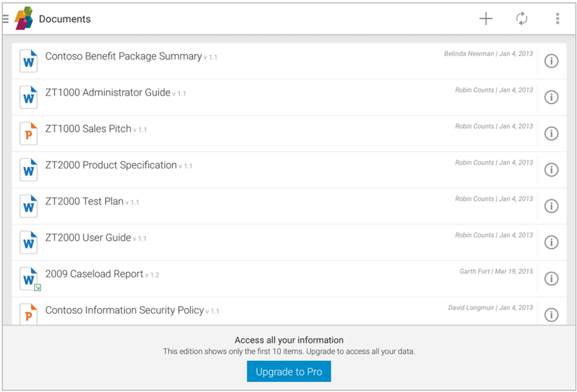Screen dimensions: 577x392
Task: Show info for ZT2000 User Guide
Action: pyautogui.click(x=551, y=242)
